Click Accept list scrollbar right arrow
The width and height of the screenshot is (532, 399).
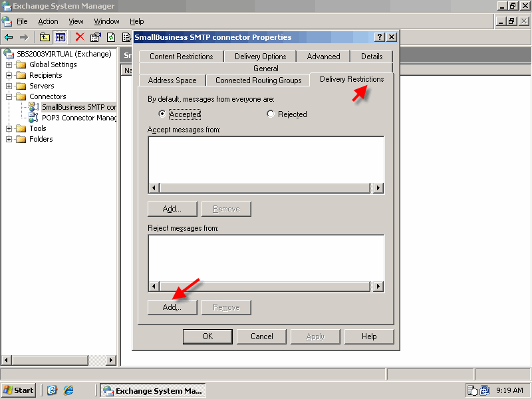pyautogui.click(x=378, y=188)
